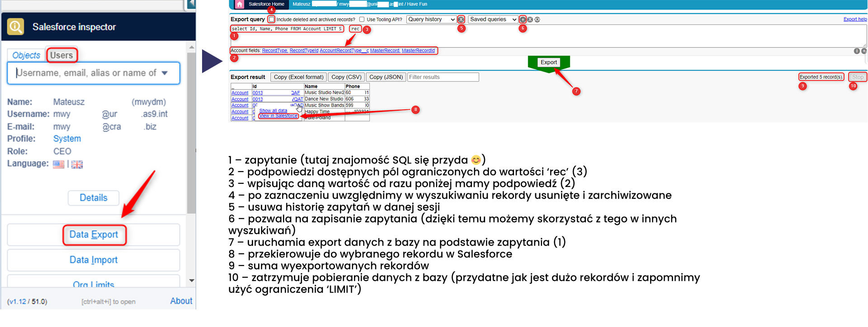Switch to the Users tab
Screen dimensions: 868x327
click(61, 55)
